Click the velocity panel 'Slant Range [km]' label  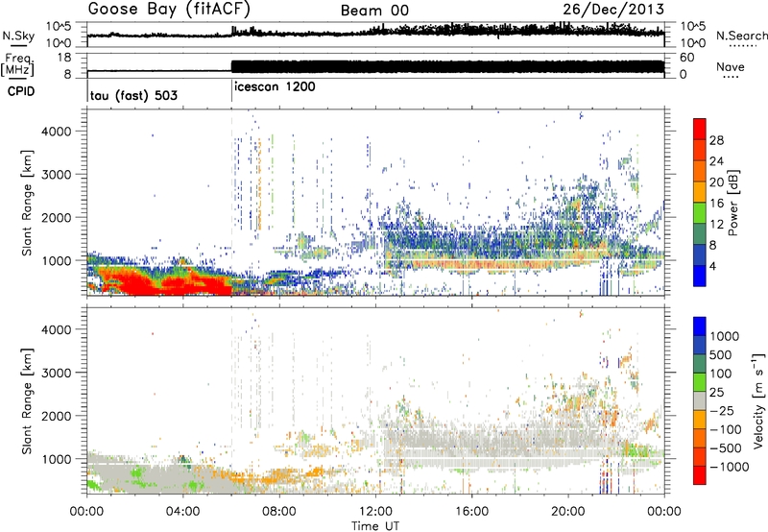click(x=27, y=401)
